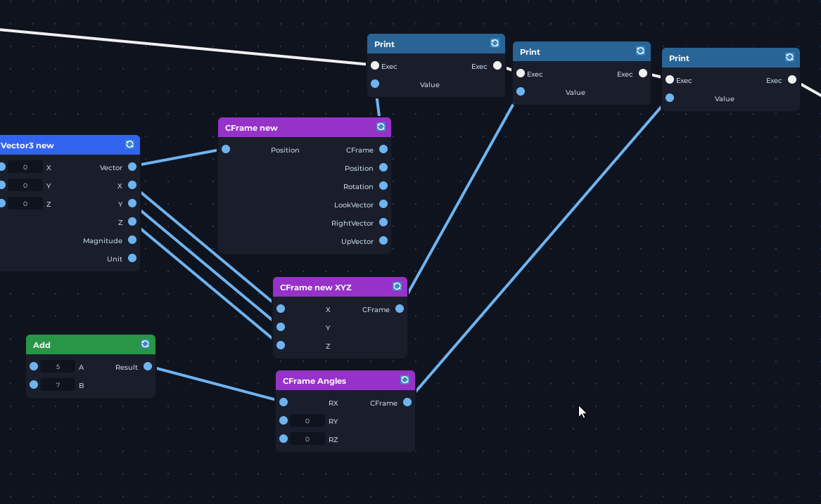Click Exec input pin of first Print node
821x504 pixels.
click(x=375, y=65)
